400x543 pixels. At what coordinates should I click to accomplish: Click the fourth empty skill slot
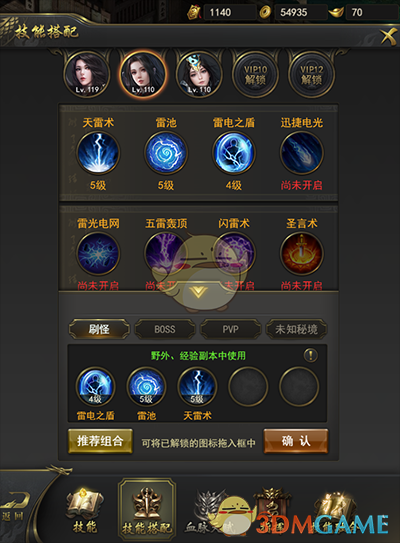pos(248,386)
